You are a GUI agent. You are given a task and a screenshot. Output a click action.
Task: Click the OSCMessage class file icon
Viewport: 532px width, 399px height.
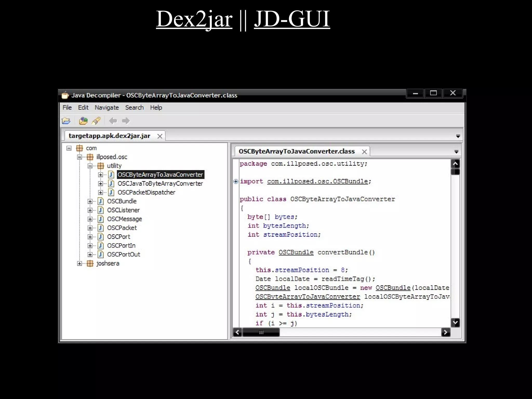[101, 219]
